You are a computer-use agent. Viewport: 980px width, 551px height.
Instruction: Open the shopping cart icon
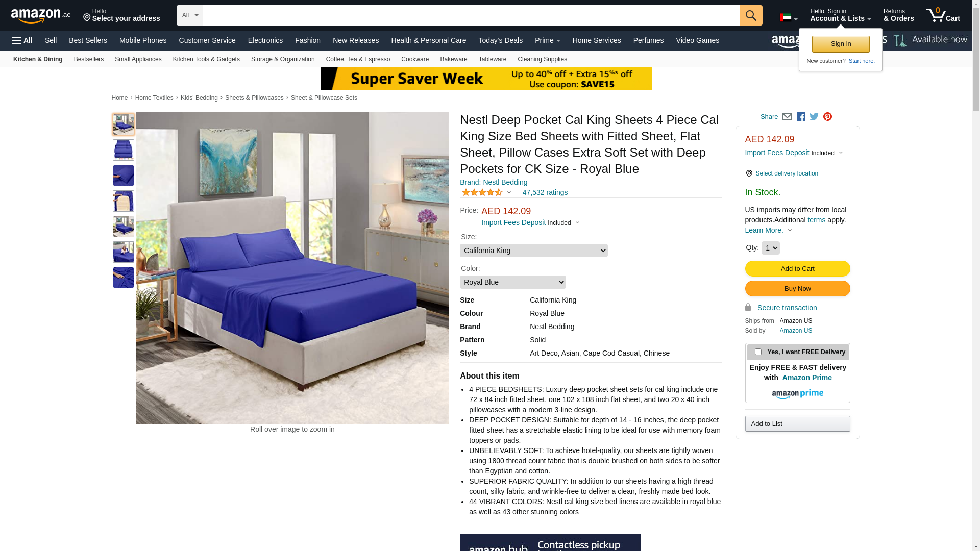click(943, 15)
